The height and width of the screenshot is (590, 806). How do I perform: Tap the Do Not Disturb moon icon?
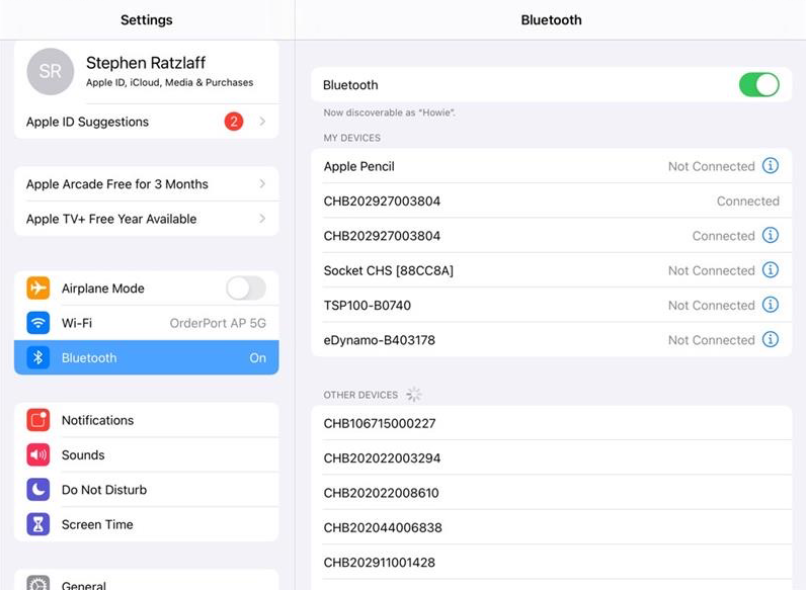(38, 489)
